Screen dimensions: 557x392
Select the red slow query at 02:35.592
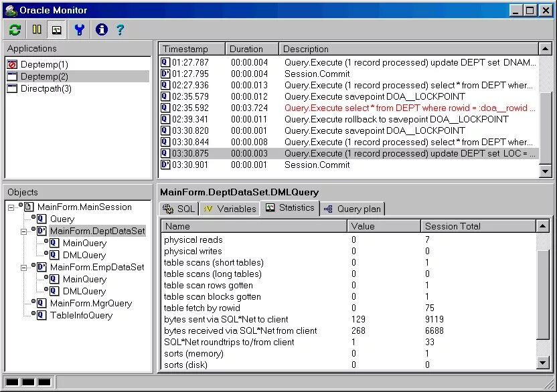[349, 108]
